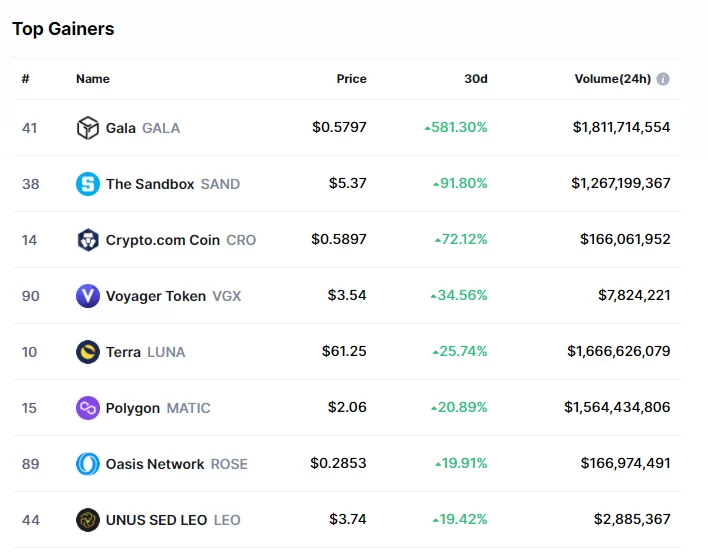Viewport: 708px width, 552px height.
Task: Click the UNUS SED LEO logo icon
Action: (x=88, y=520)
